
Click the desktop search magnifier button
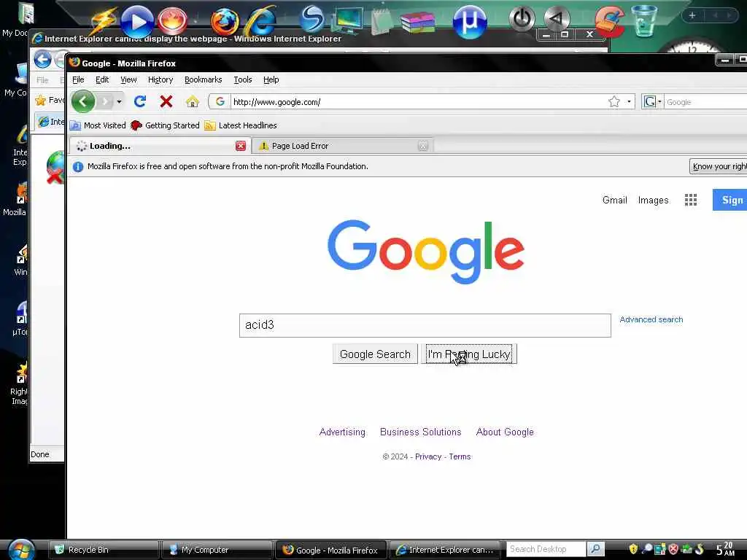pos(595,549)
